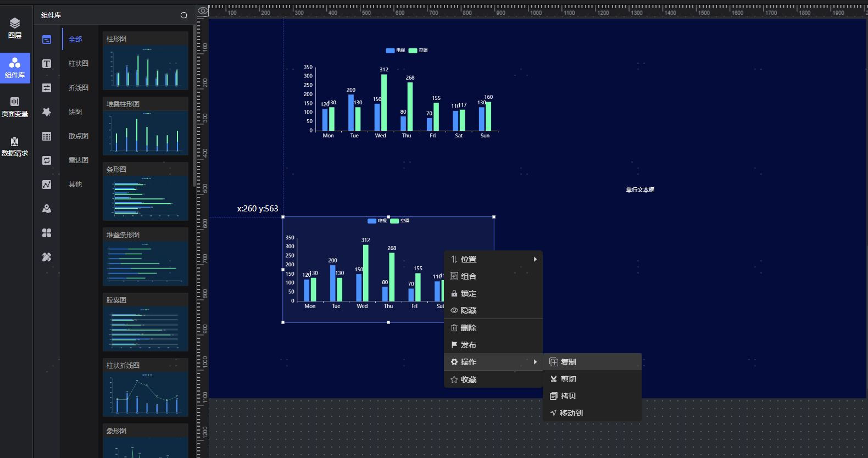The image size is (868, 458).
Task: Expand the 位置 submenu
Action: (x=493, y=259)
